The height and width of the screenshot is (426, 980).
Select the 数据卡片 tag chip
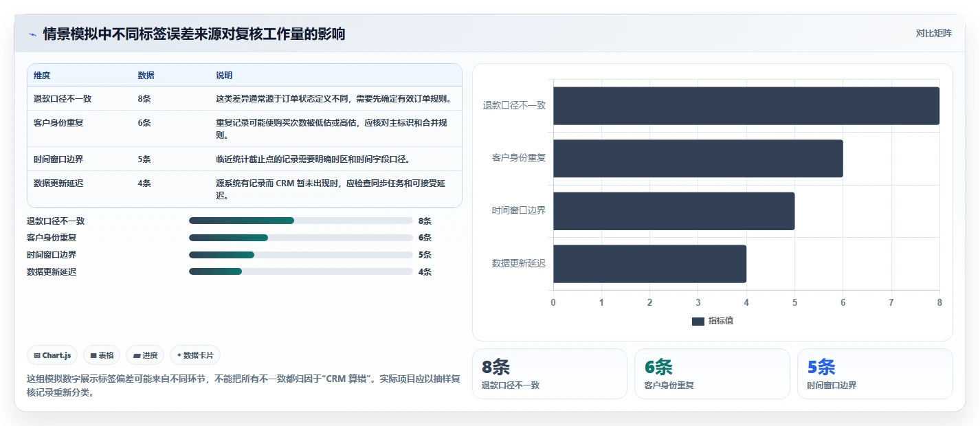click(195, 355)
